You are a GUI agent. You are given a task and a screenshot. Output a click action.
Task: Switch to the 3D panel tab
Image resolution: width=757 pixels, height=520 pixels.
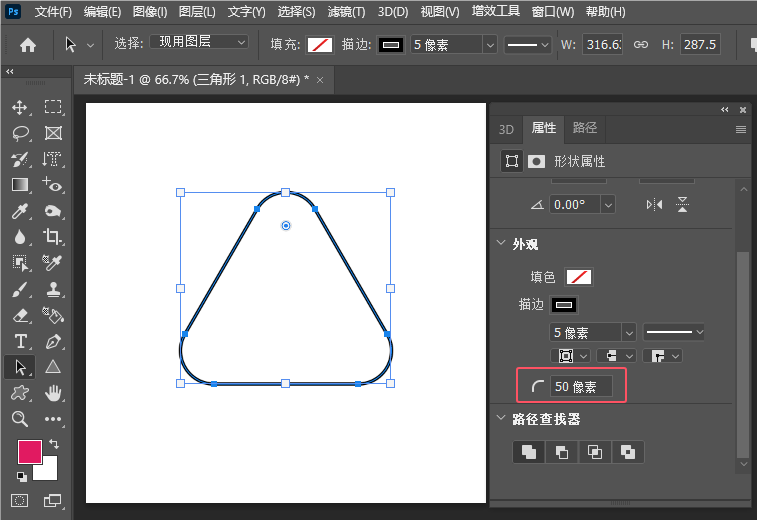coord(506,129)
